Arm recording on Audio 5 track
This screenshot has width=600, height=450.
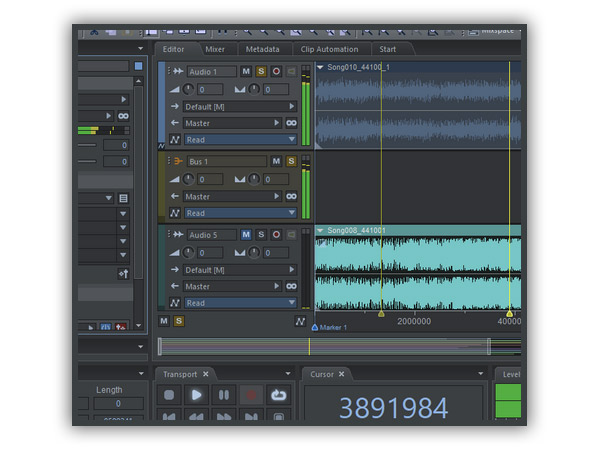(x=276, y=235)
